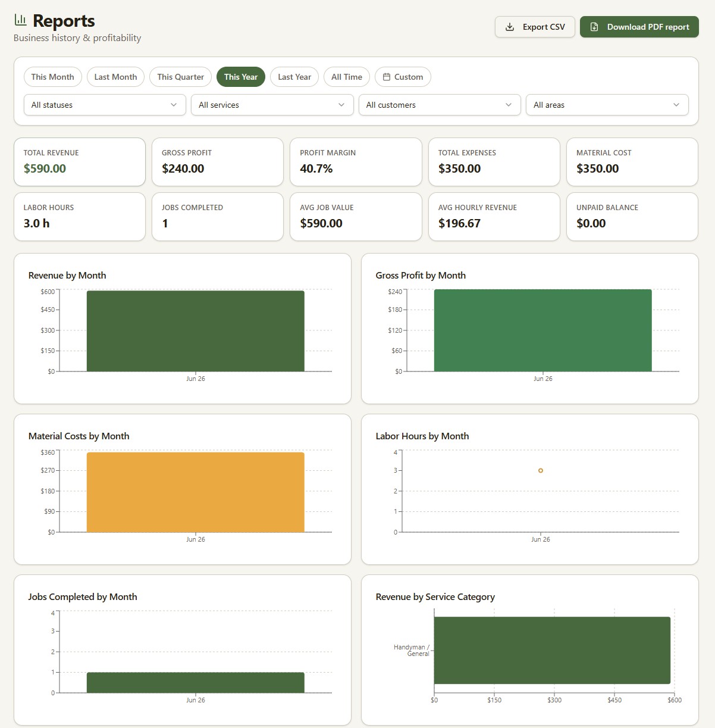This screenshot has height=728, width=715.
Task: Click the Total Revenue $590.00 card
Action: click(80, 162)
